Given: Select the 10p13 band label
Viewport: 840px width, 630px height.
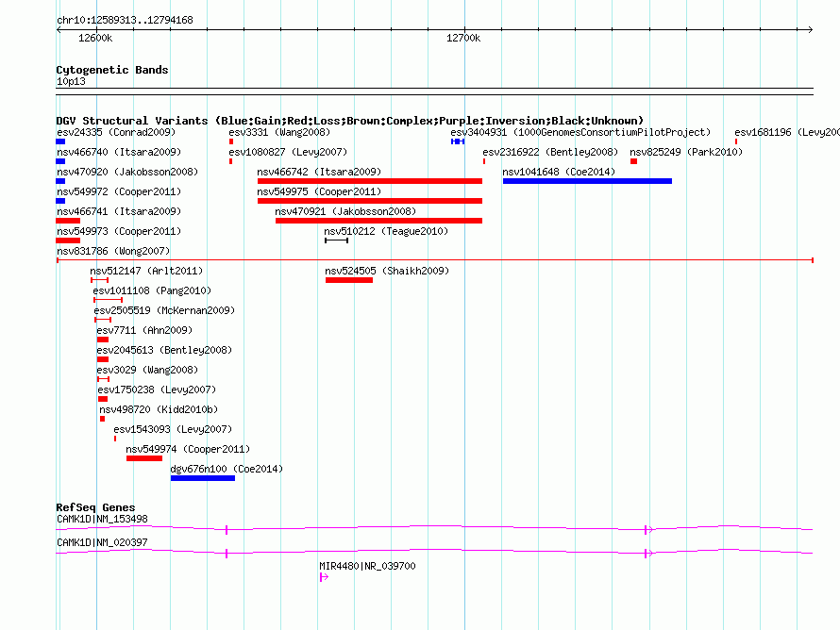Looking at the screenshot, I should (x=71, y=82).
